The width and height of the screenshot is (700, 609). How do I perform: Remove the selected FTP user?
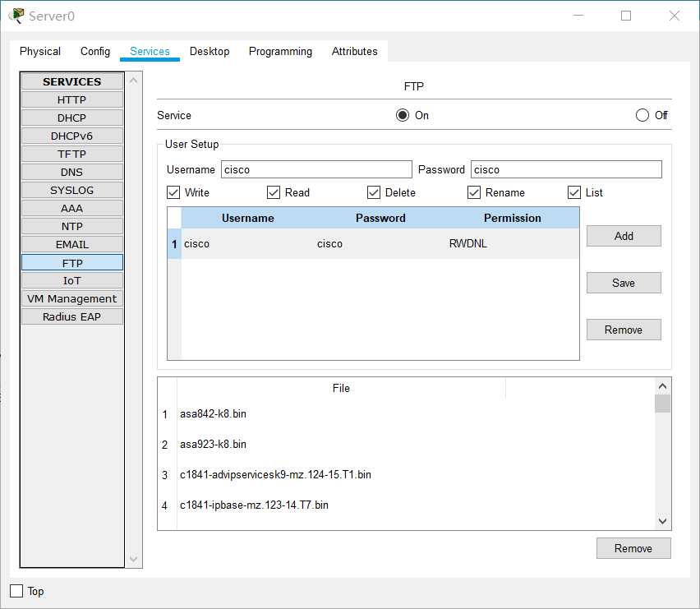coord(624,330)
